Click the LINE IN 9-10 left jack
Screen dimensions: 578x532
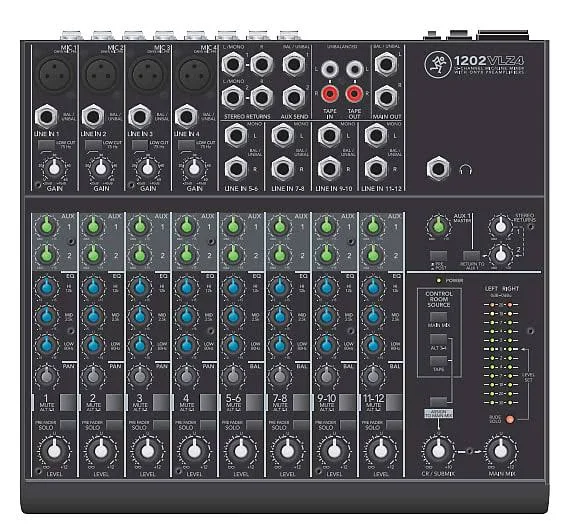point(329,136)
